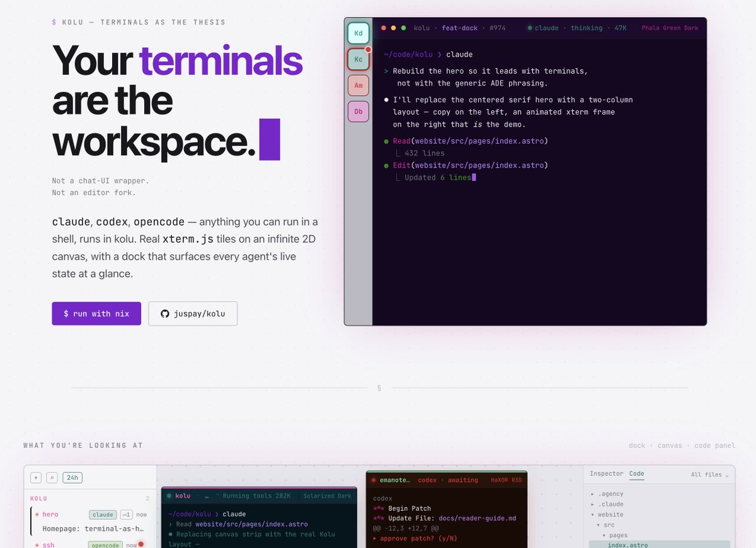Screen dimensions: 756x548
Task: Expand the .agency folder
Action: coord(607,494)
